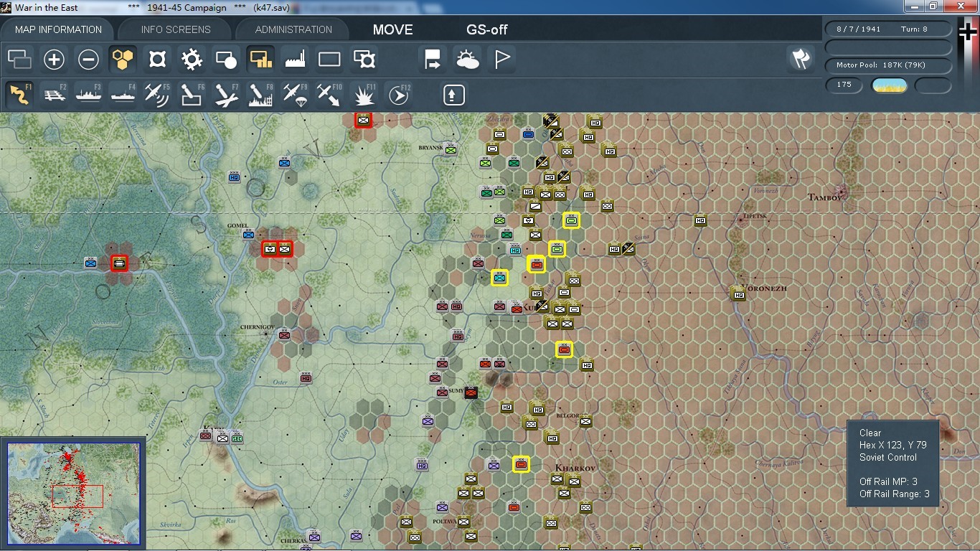Click the flag with arrow icon
This screenshot has height=551, width=980.
point(433,60)
